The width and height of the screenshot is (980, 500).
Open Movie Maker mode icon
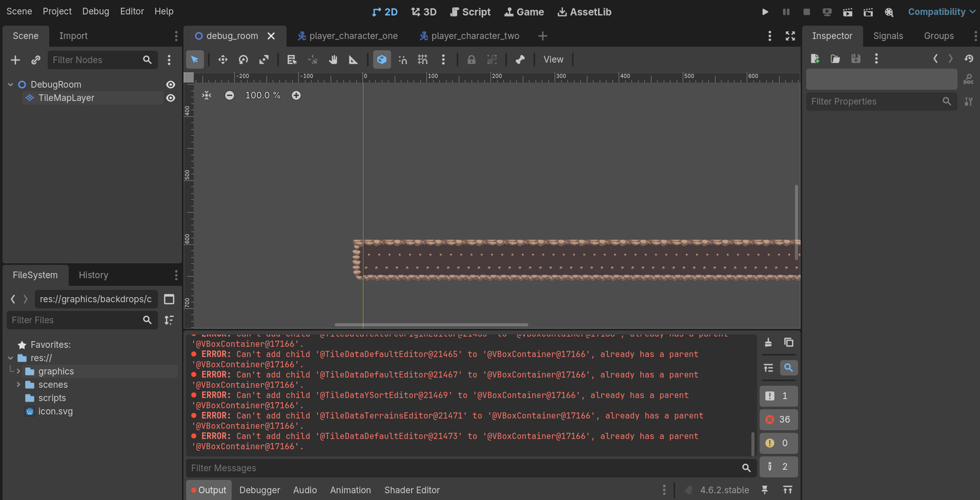click(889, 12)
